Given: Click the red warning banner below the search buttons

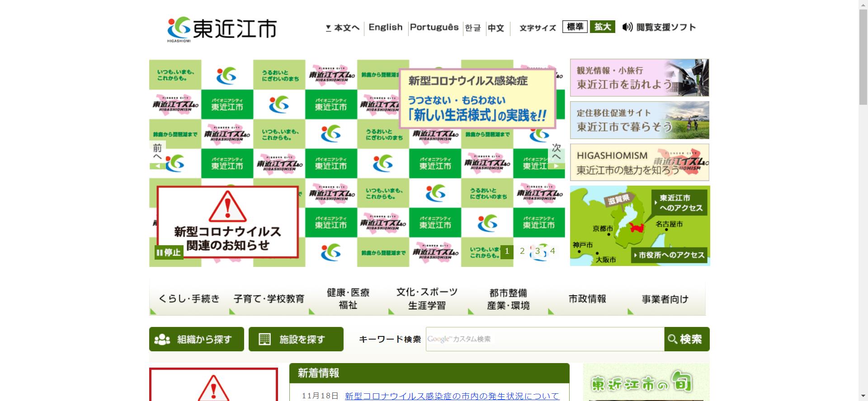Looking at the screenshot, I should click(213, 384).
